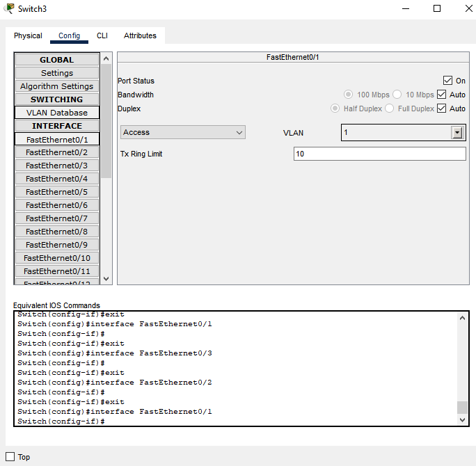Click the INTERFACE section header
Viewport: 476px width, 466px height.
click(x=57, y=126)
